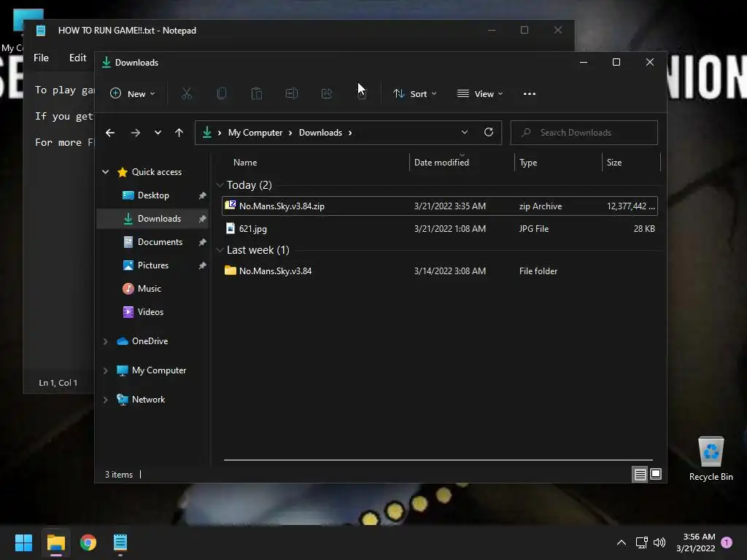
Task: Open the New item dropdown
Action: pyautogui.click(x=133, y=93)
